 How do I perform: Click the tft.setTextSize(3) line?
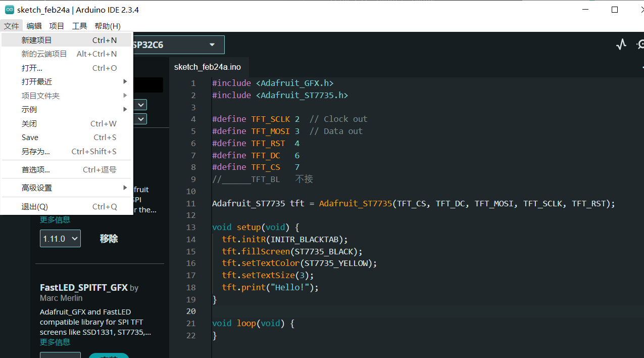[x=268, y=276]
